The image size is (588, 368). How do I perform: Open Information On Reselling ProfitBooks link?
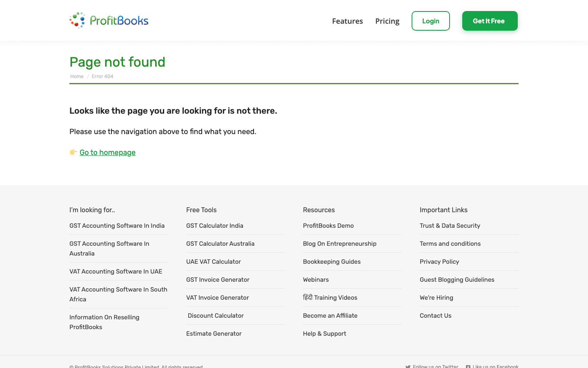point(105,322)
